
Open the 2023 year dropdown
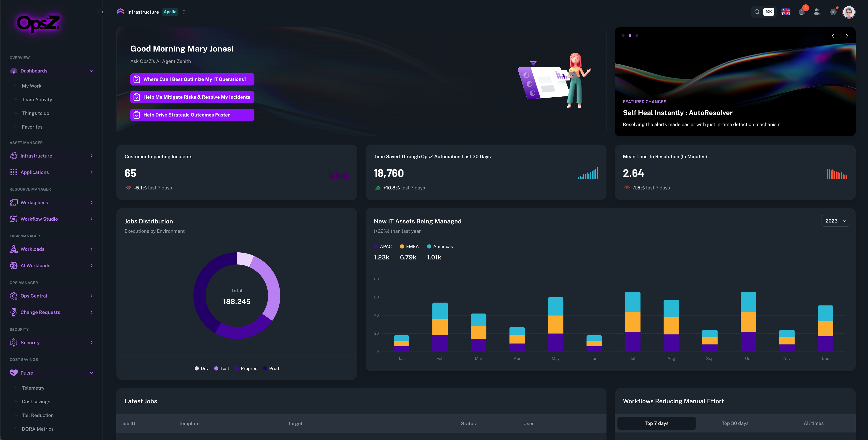(x=835, y=220)
